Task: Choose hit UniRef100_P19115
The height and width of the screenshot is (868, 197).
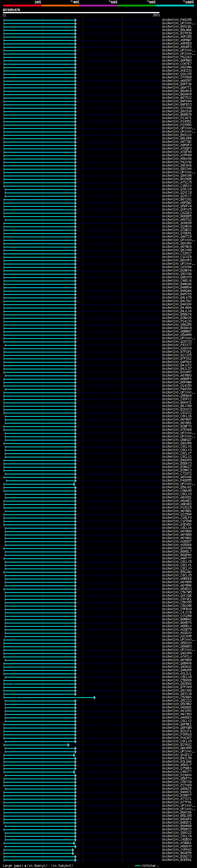Action: tap(177, 508)
